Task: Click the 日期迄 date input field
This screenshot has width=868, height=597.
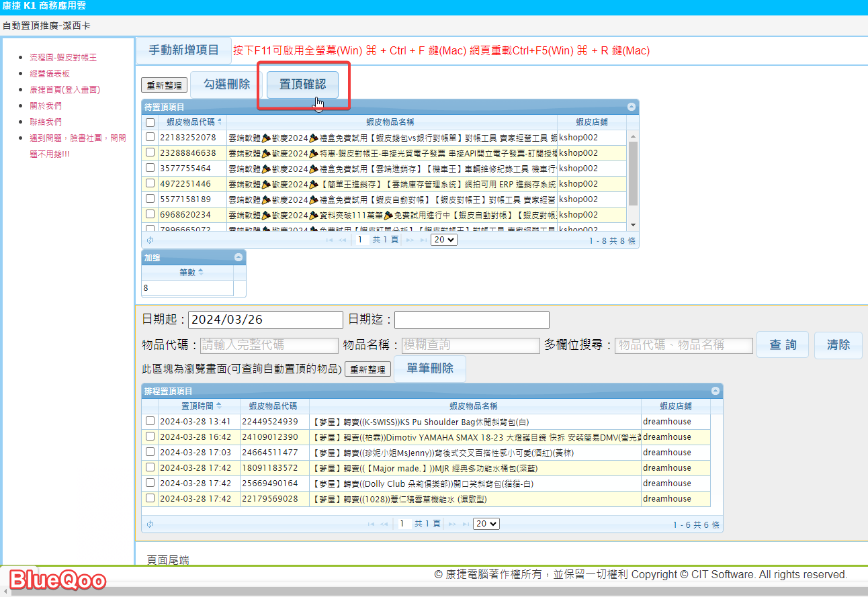Action: [472, 320]
